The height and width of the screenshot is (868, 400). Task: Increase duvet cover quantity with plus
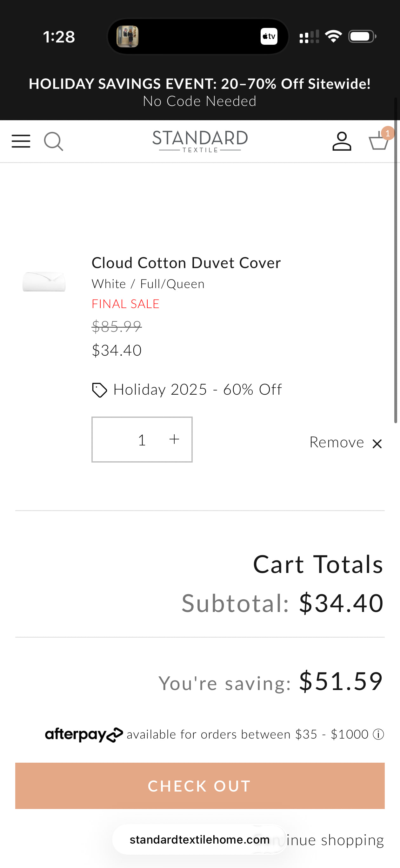[174, 439]
